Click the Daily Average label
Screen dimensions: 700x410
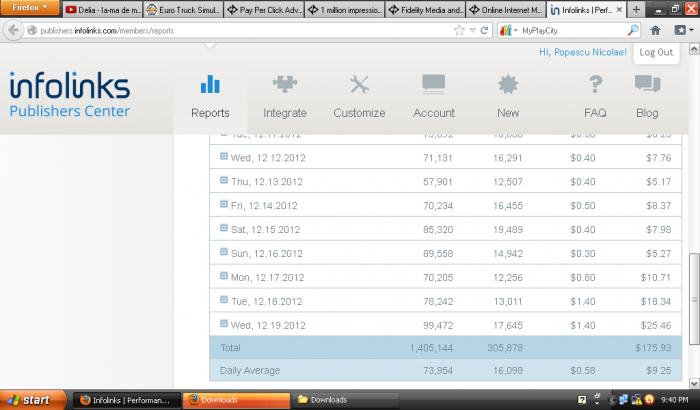point(250,370)
